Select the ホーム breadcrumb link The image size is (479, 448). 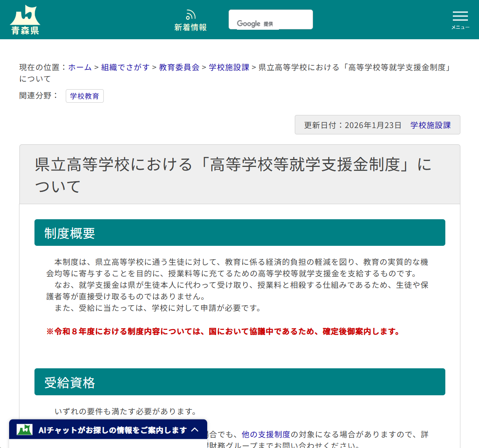point(79,67)
